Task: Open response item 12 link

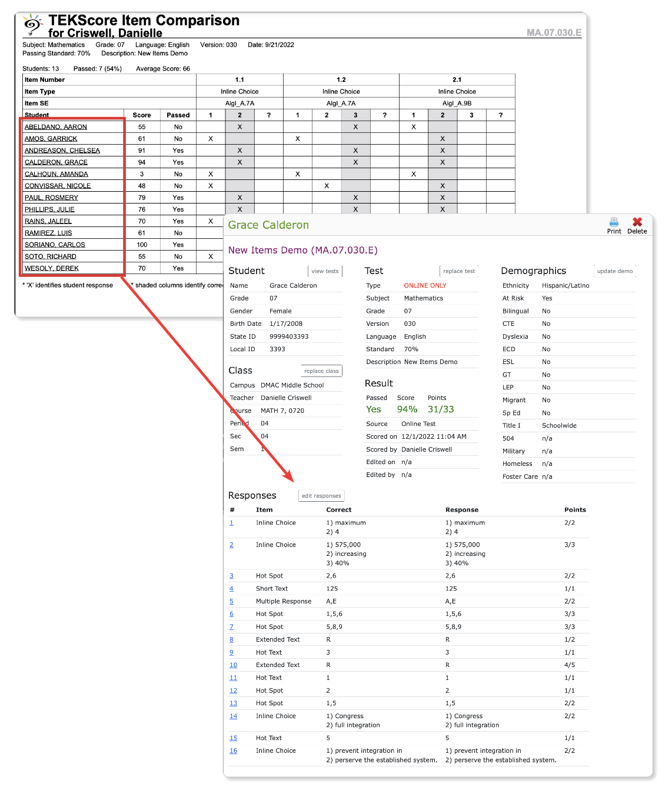Action: click(233, 691)
